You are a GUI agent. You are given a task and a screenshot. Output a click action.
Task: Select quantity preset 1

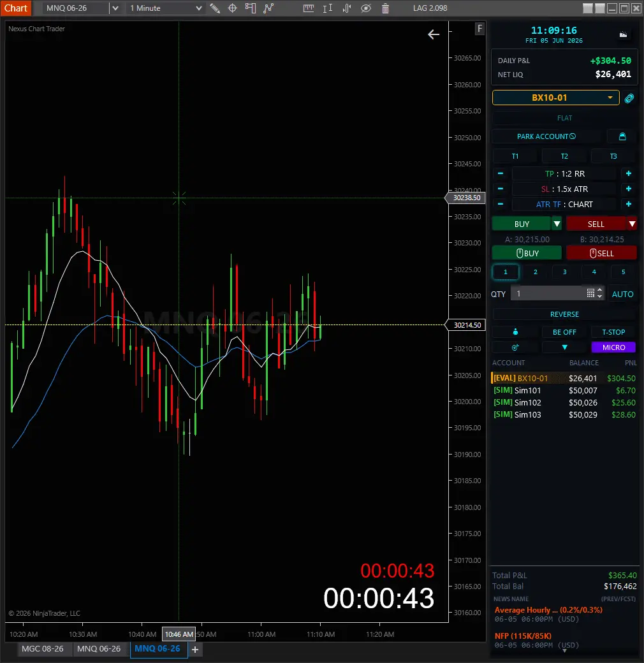(x=505, y=272)
